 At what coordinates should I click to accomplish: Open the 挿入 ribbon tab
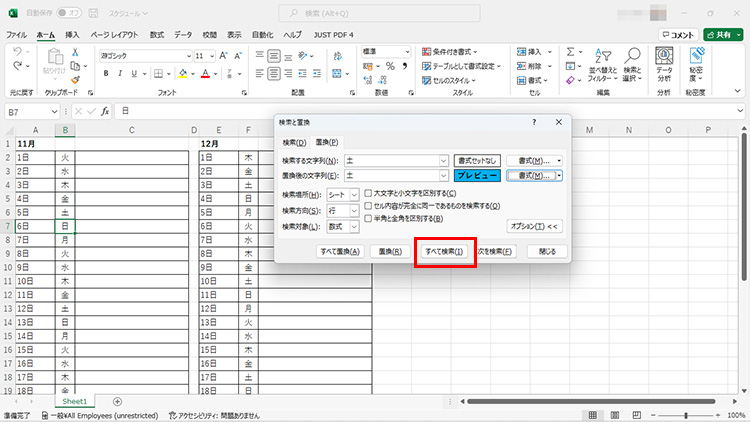72,34
